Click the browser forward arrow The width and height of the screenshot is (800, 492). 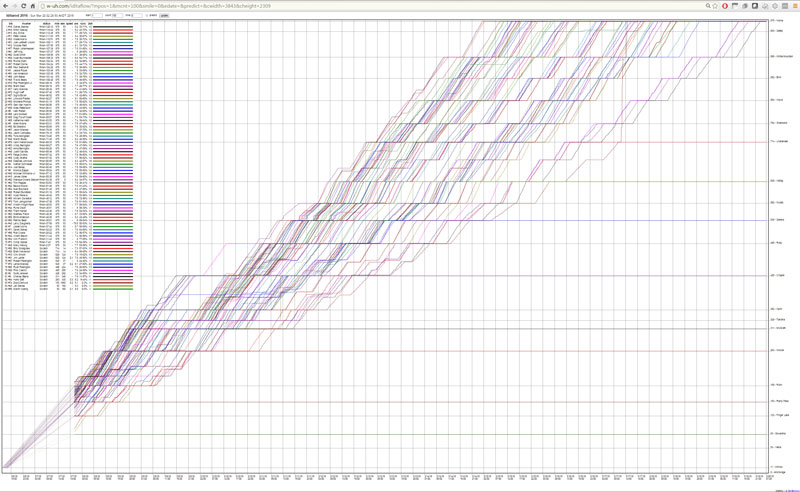coord(15,6)
